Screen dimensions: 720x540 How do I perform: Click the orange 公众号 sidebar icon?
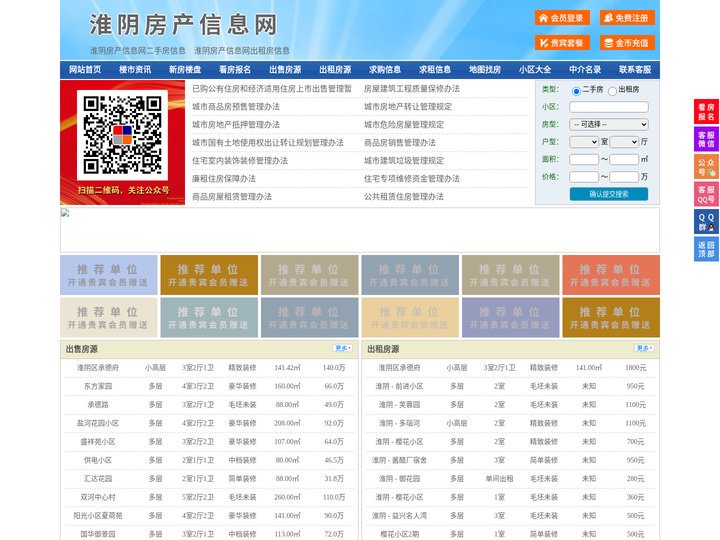[706, 167]
